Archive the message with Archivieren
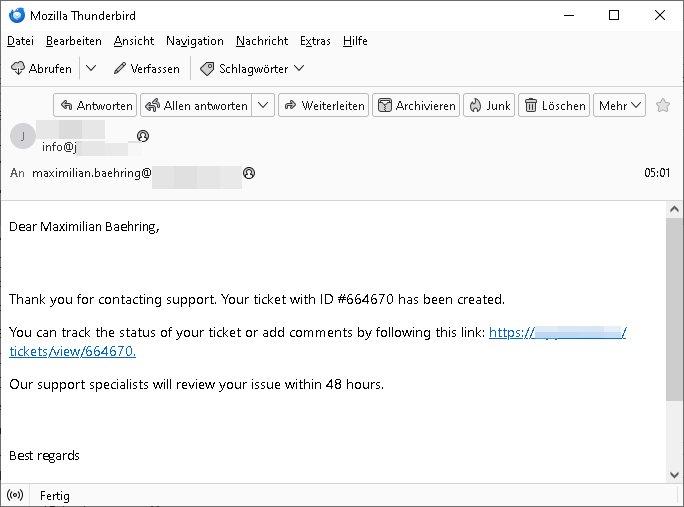This screenshot has width=684, height=507. (x=416, y=105)
